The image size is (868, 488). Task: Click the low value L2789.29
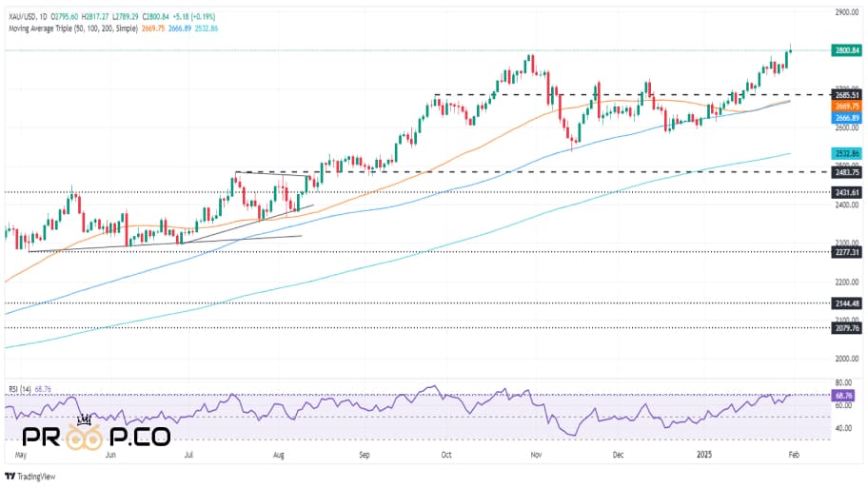point(125,17)
